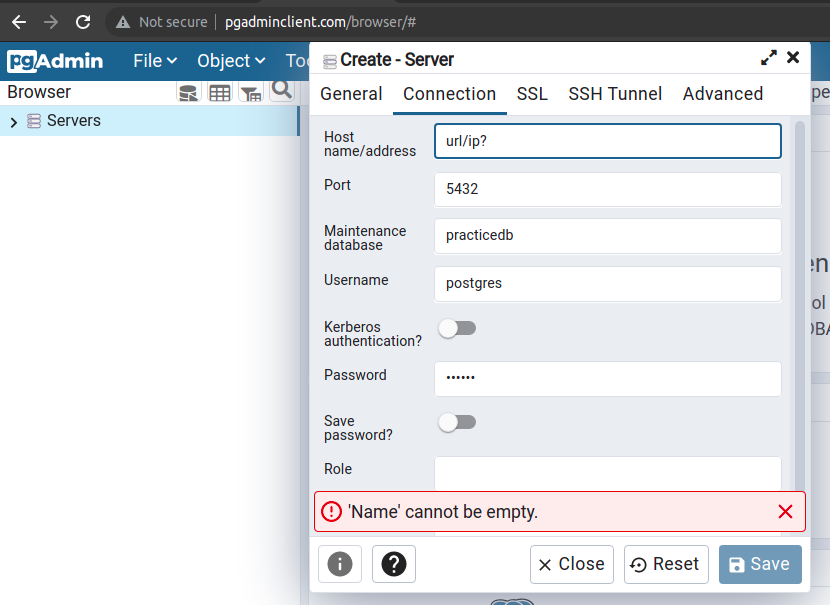This screenshot has height=605, width=830.
Task: Click the Host name/address input field
Action: [x=608, y=141]
